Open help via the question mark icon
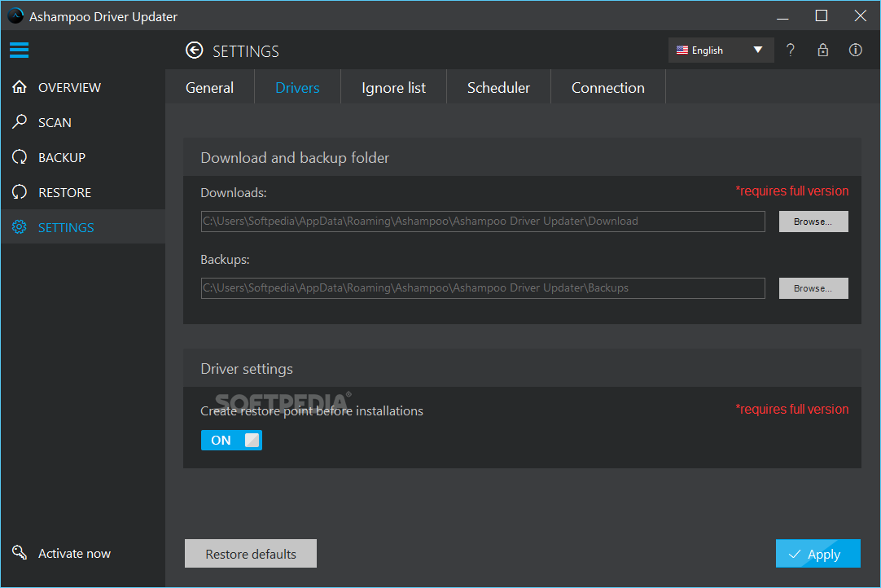 (x=791, y=50)
